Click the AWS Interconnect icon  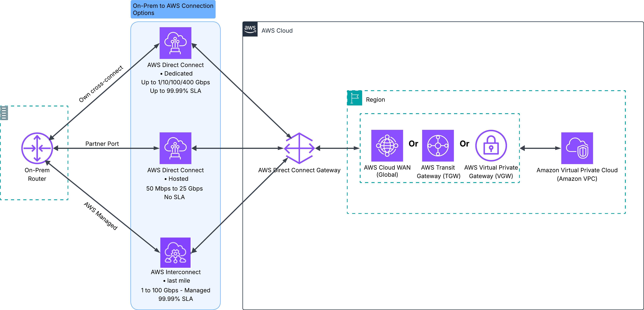175,252
